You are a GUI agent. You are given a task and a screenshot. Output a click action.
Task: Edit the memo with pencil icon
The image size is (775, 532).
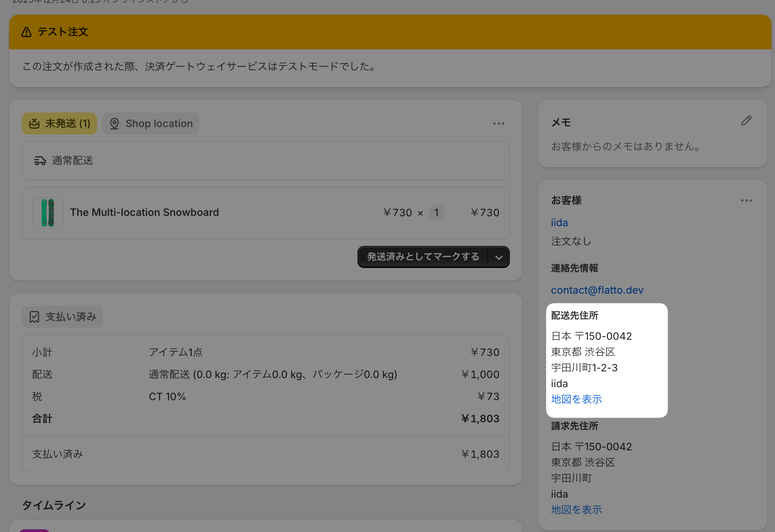(746, 121)
